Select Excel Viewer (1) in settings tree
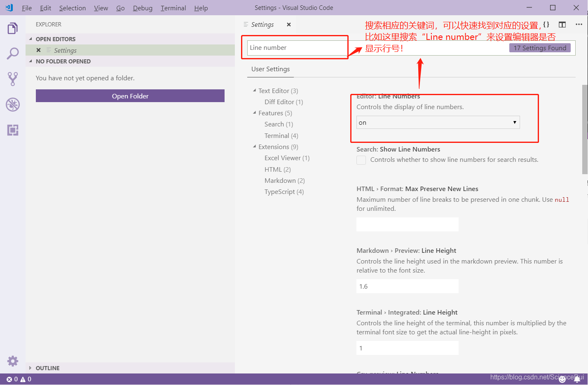The height and width of the screenshot is (385, 588). pos(287,158)
